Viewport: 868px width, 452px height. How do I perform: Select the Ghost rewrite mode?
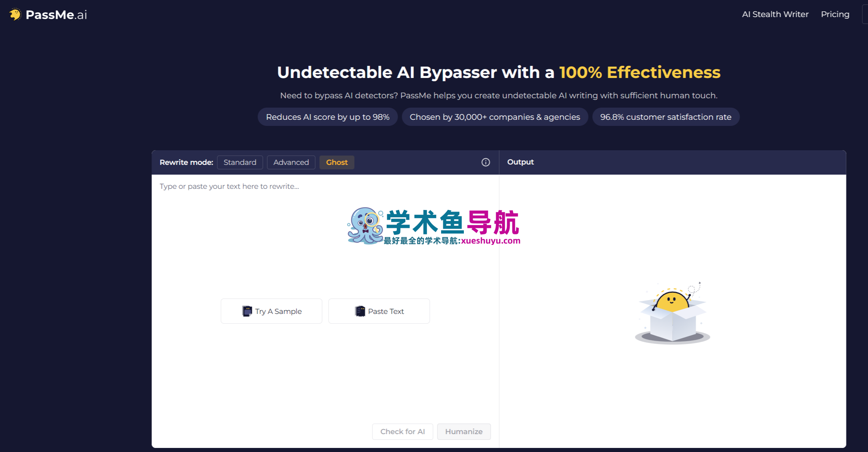(x=337, y=162)
